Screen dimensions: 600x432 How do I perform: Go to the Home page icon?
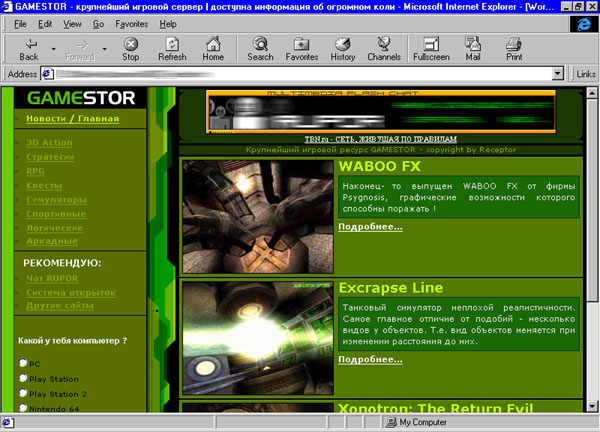pyautogui.click(x=213, y=49)
